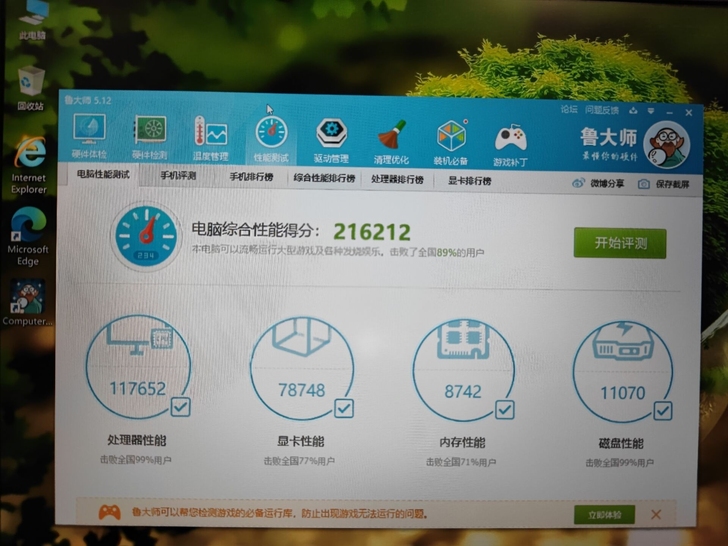Click the 保存截屏 camera icon
Viewport: 728px width, 546px height.
pyautogui.click(x=644, y=184)
